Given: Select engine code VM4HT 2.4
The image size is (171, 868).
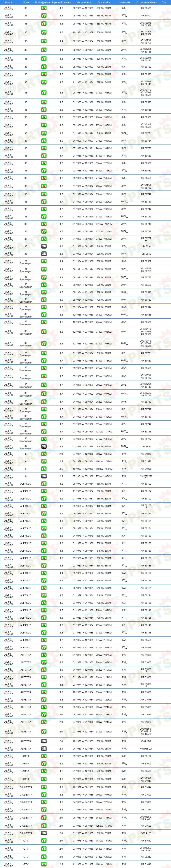Looking at the screenshot, I should 146,748.
